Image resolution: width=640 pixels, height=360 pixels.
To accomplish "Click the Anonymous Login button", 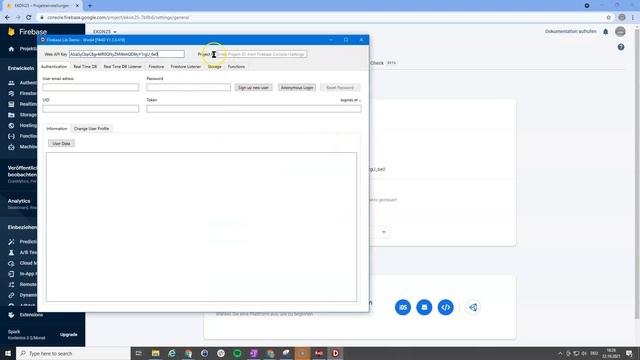I will tap(297, 87).
